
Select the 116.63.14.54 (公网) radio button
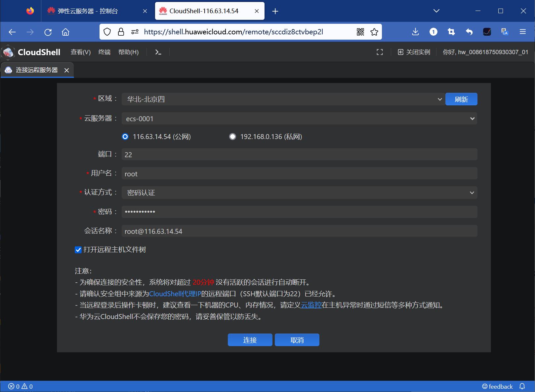point(125,136)
